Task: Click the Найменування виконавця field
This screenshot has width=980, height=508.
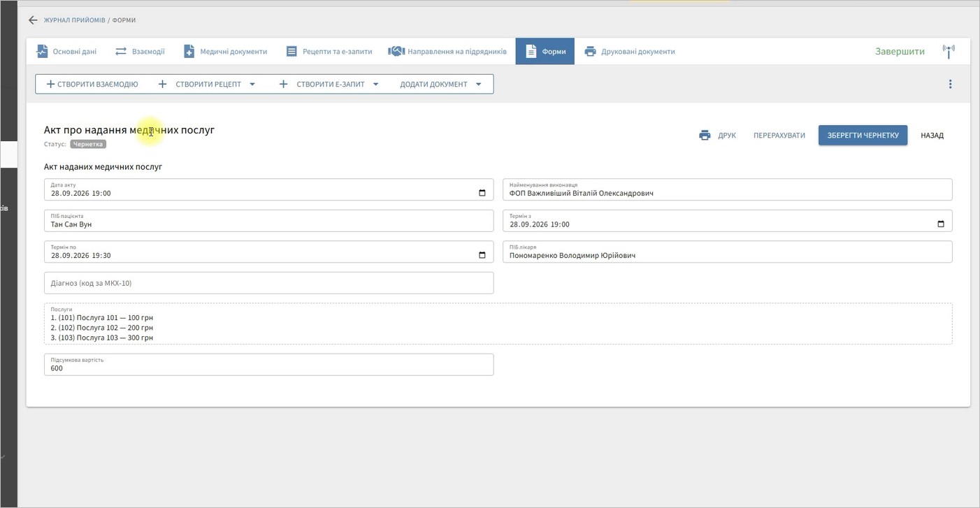Action: pos(728,189)
